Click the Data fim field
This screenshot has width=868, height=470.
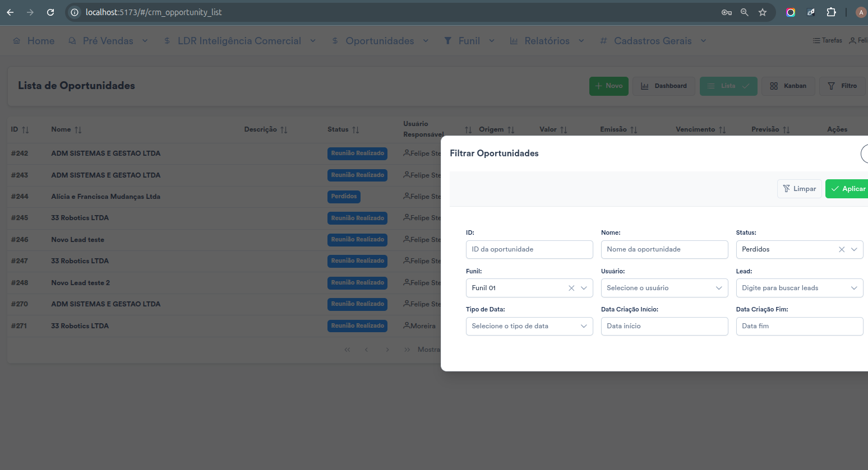[x=800, y=326]
